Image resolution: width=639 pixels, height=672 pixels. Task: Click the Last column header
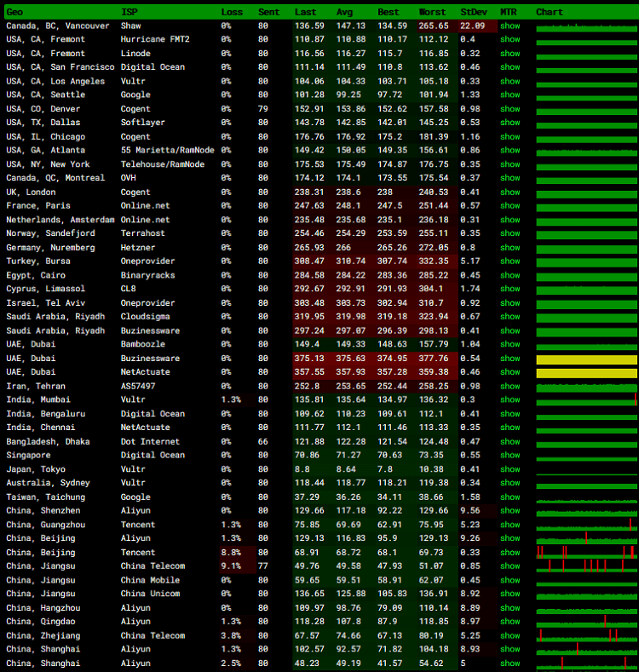pos(305,12)
